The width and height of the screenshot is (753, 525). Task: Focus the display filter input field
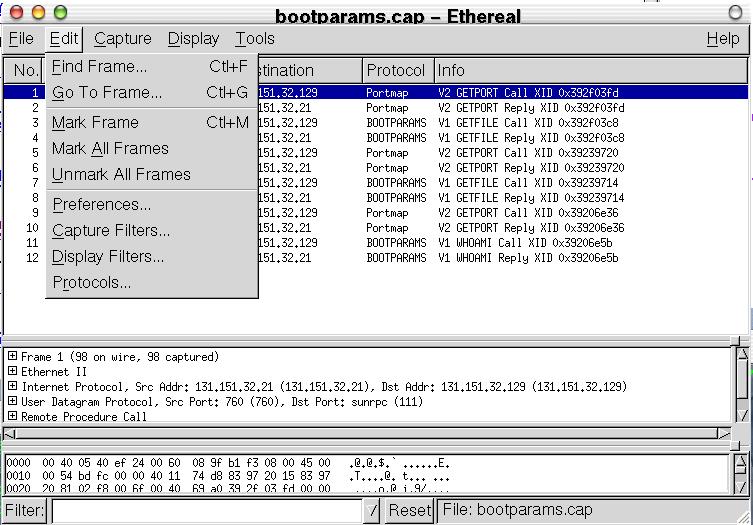tap(206, 510)
